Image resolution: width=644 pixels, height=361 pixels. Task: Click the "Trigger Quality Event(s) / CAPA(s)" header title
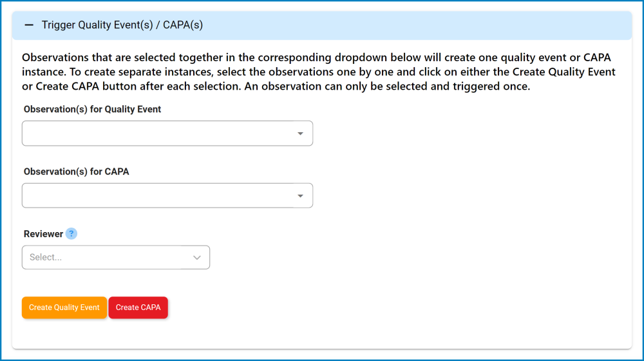coord(122,25)
